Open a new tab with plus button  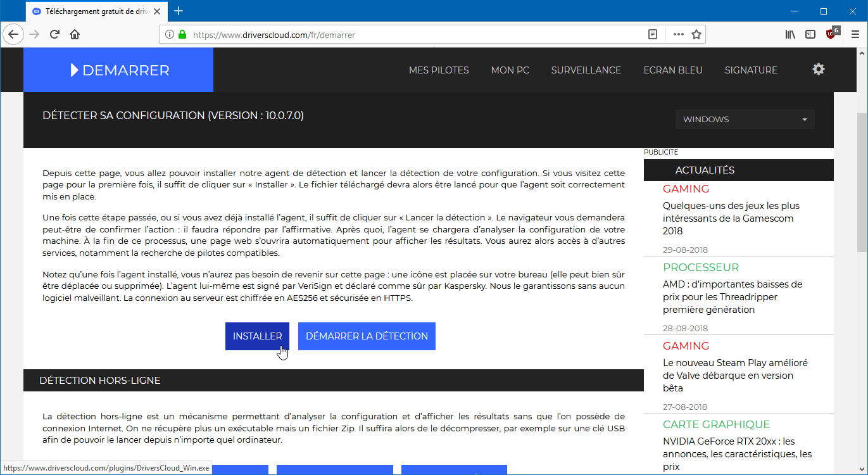coord(179,11)
